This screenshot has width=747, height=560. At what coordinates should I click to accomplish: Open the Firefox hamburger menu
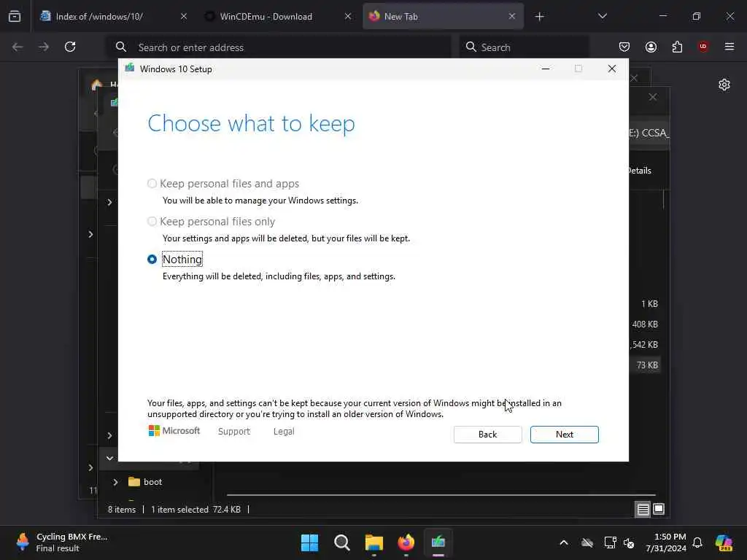[729, 47]
